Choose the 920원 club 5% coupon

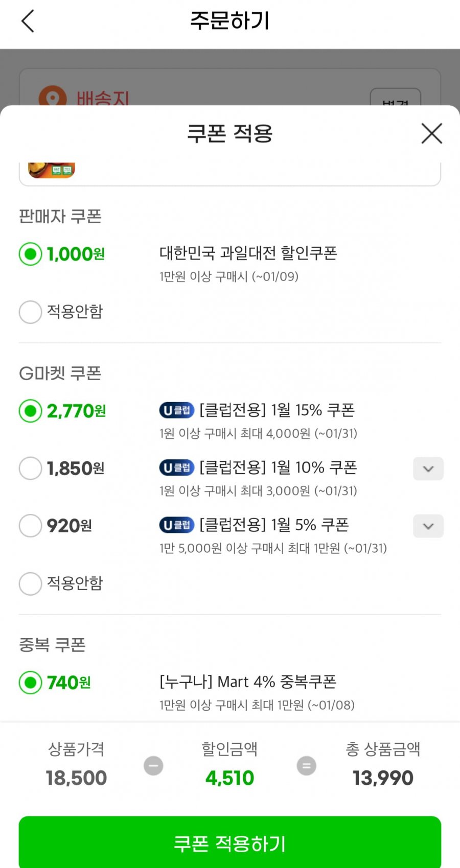click(x=31, y=526)
